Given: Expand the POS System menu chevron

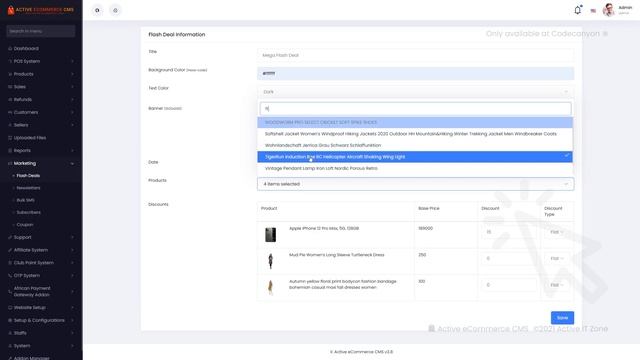Looking at the screenshot, I should [72, 61].
